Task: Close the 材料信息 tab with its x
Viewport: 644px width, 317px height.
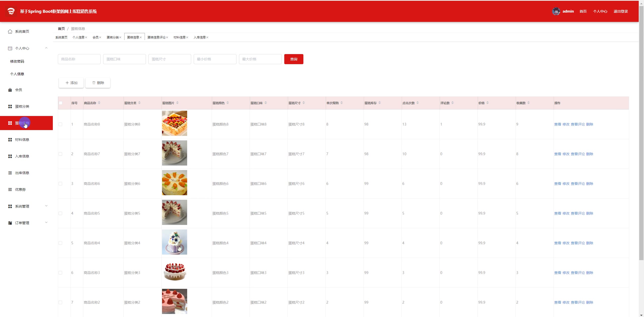Action: point(187,37)
